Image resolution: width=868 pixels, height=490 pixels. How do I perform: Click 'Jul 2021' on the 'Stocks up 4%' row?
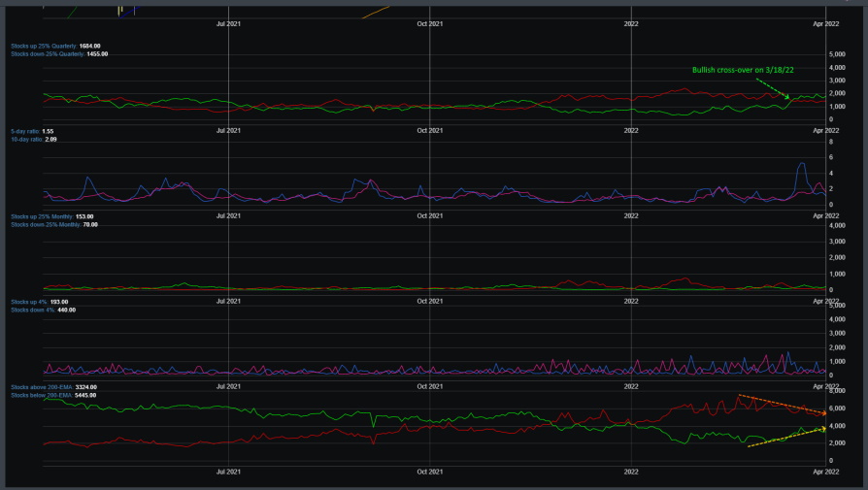coord(228,301)
